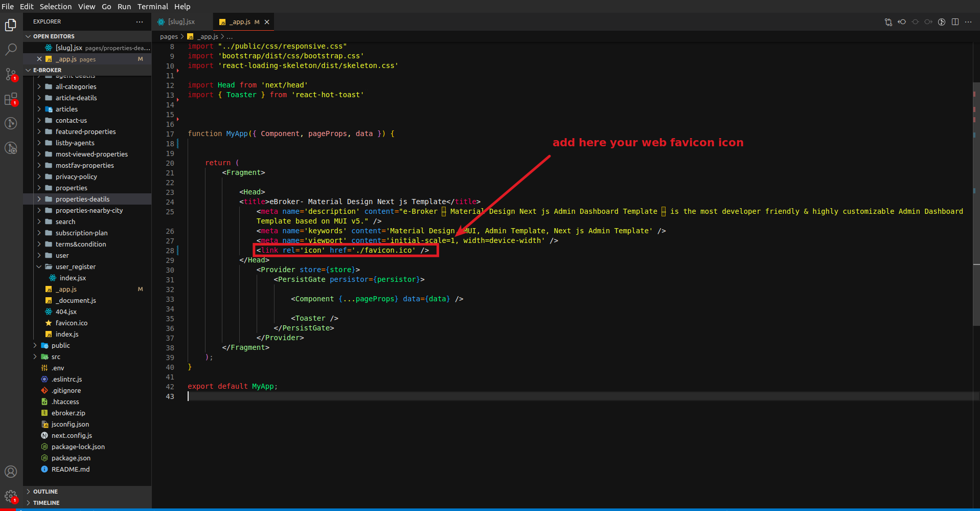Viewport: 980px width, 511px height.
Task: Expand the featured-properties folder
Action: pyautogui.click(x=87, y=131)
